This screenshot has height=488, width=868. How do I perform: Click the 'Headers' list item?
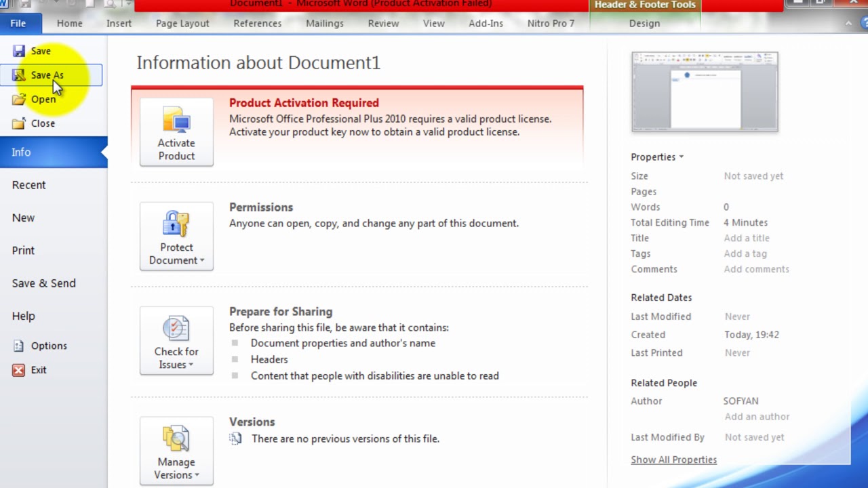(x=269, y=359)
